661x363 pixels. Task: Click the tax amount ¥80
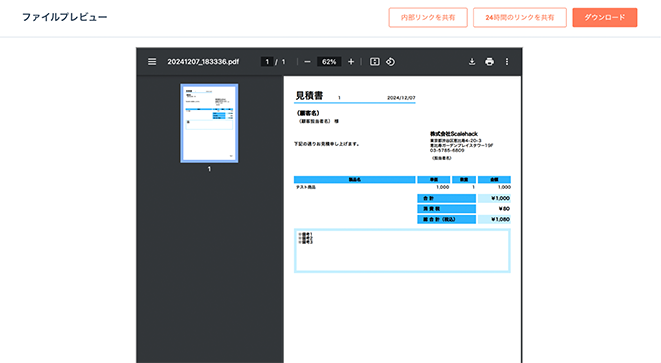click(x=504, y=209)
